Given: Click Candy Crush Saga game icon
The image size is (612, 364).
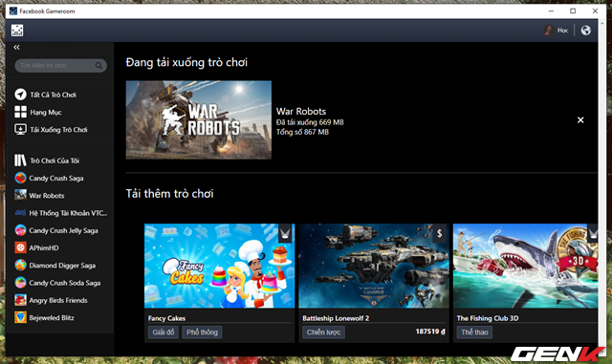Looking at the screenshot, I should coord(20,178).
